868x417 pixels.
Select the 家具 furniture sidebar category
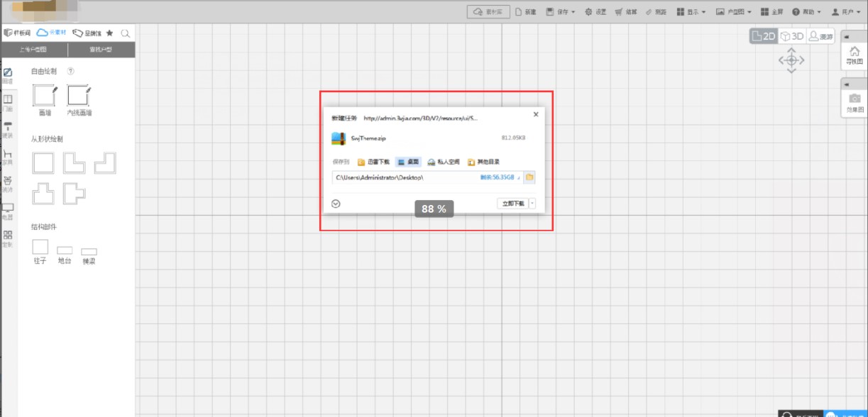[x=8, y=157]
